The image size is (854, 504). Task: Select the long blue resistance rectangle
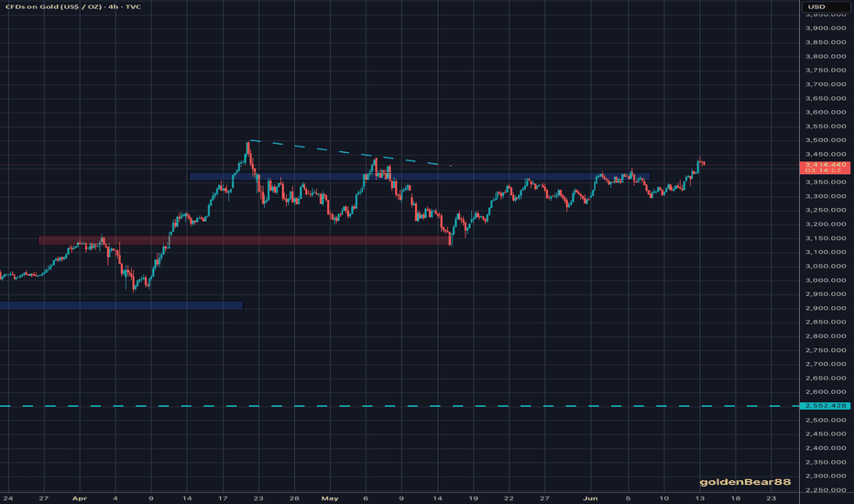point(420,177)
